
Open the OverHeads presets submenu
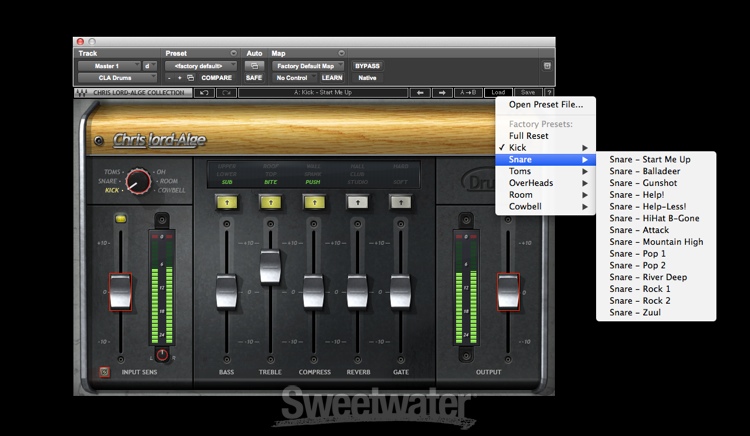(545, 183)
